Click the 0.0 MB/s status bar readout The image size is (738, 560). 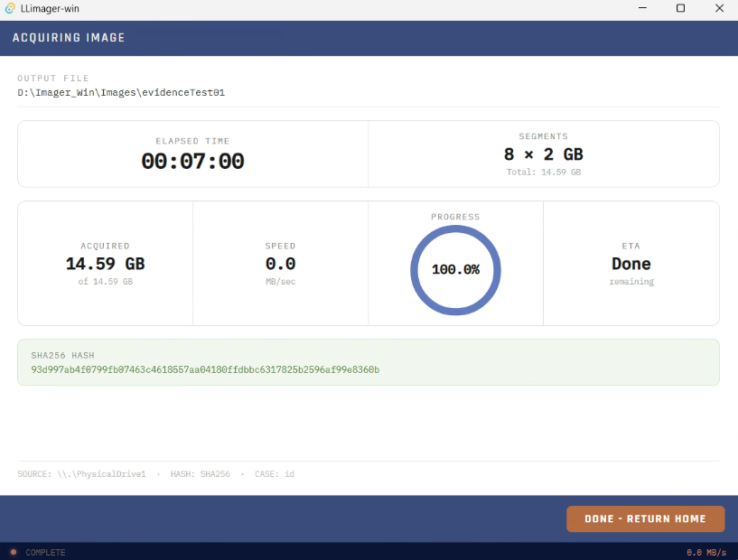pyautogui.click(x=706, y=552)
